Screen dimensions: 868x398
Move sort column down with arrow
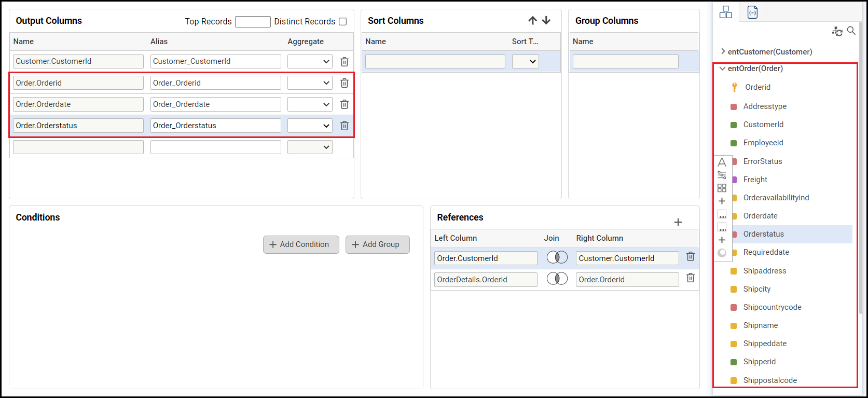coord(546,21)
